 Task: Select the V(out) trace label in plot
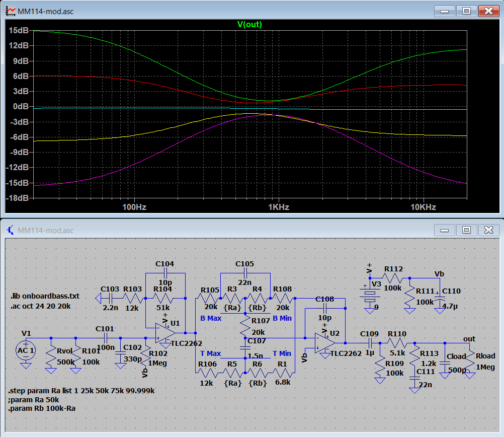249,25
